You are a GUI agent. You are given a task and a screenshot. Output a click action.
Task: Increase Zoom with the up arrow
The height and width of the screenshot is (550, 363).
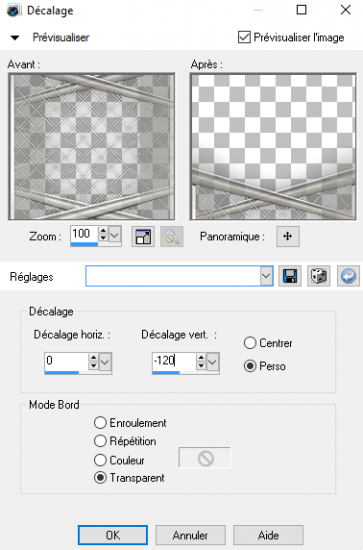pyautogui.click(x=103, y=230)
